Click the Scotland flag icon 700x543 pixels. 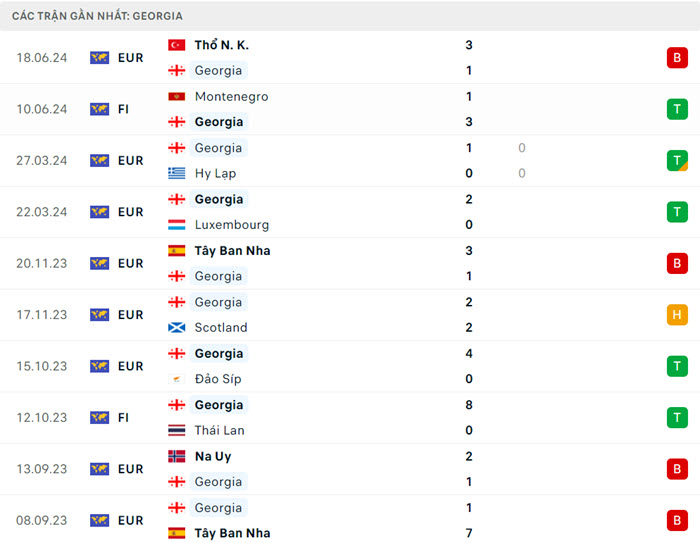tap(176, 328)
